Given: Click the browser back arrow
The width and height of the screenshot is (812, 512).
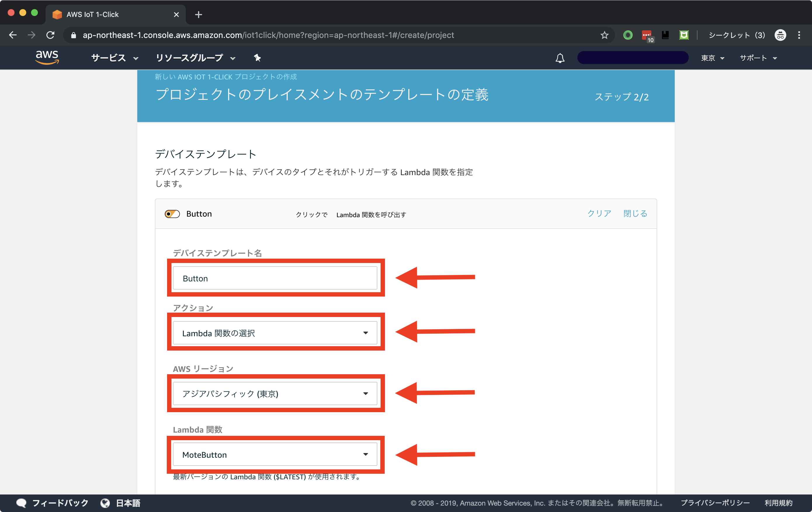Looking at the screenshot, I should [13, 35].
